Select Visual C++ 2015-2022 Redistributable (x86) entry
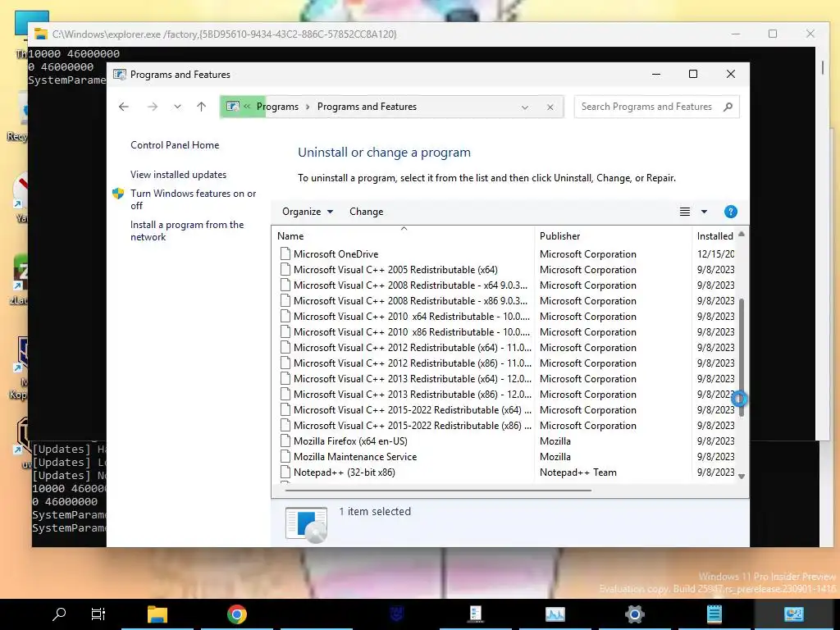840x630 pixels. 413,425
